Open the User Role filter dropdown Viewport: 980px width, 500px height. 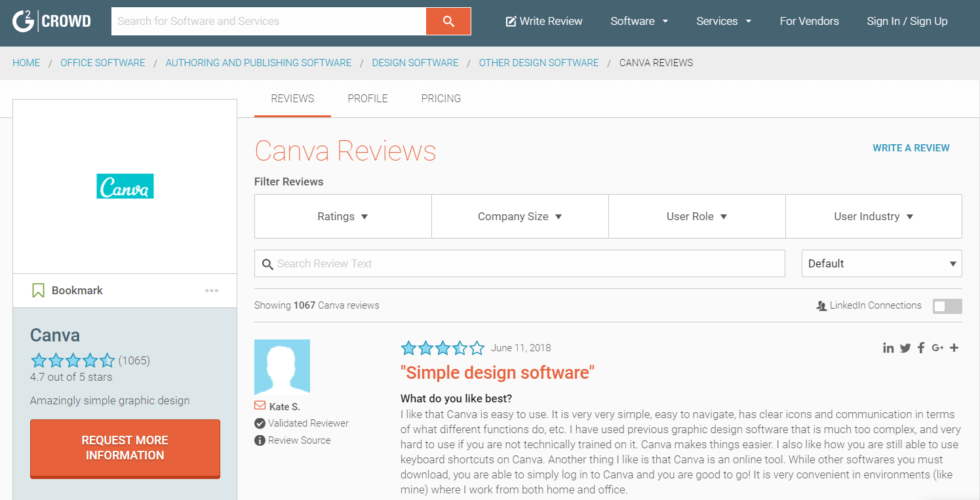(x=697, y=216)
